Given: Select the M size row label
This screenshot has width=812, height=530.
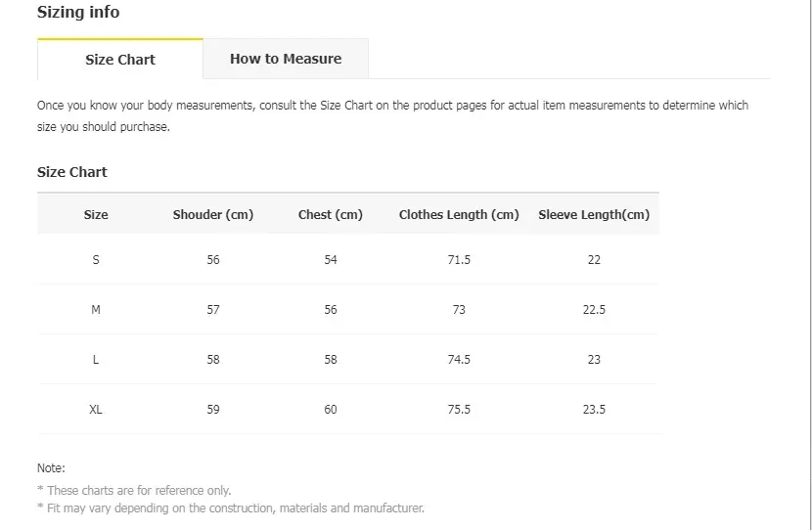Looking at the screenshot, I should (96, 310).
